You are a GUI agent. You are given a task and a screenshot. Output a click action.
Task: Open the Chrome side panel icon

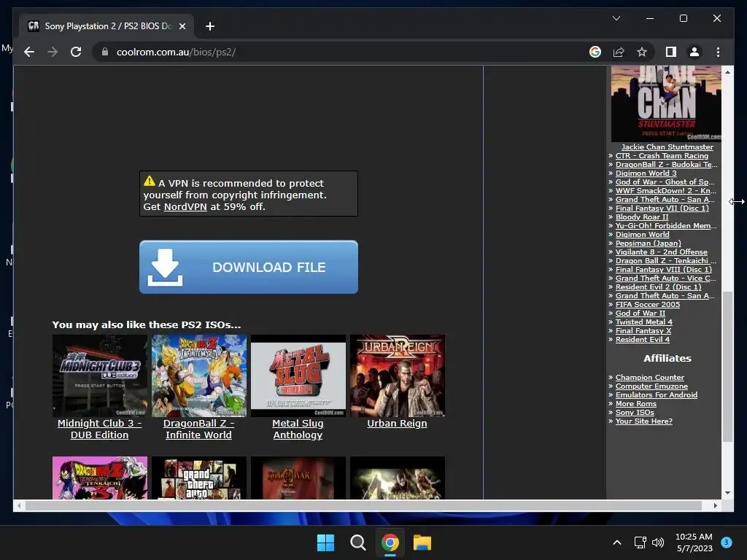click(671, 52)
